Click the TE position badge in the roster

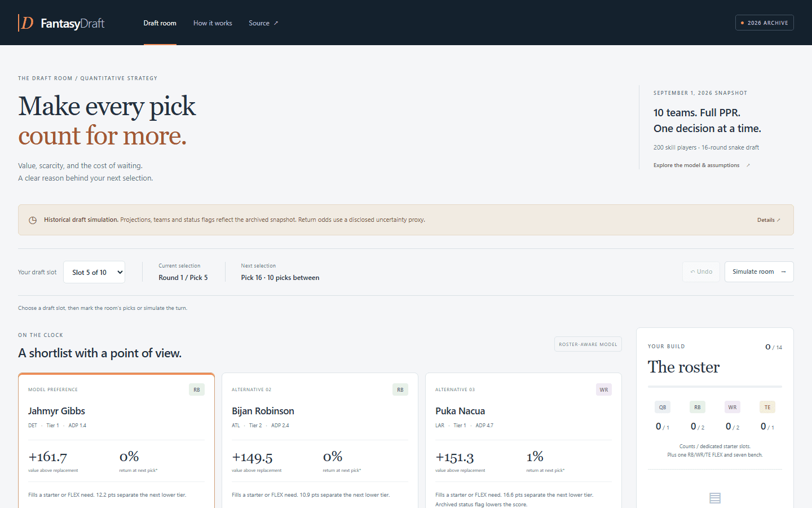click(x=767, y=407)
